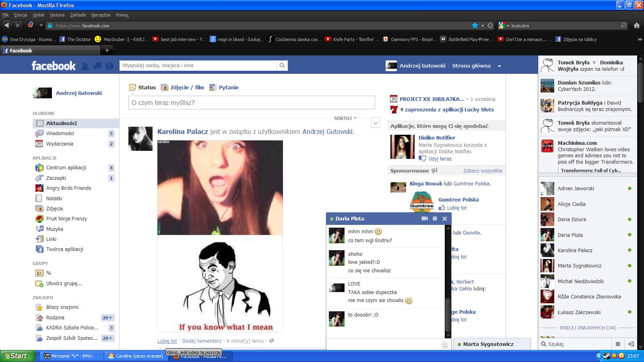Expand WIĘCEJ ZNAJOMYCH (34) list

pos(588,328)
